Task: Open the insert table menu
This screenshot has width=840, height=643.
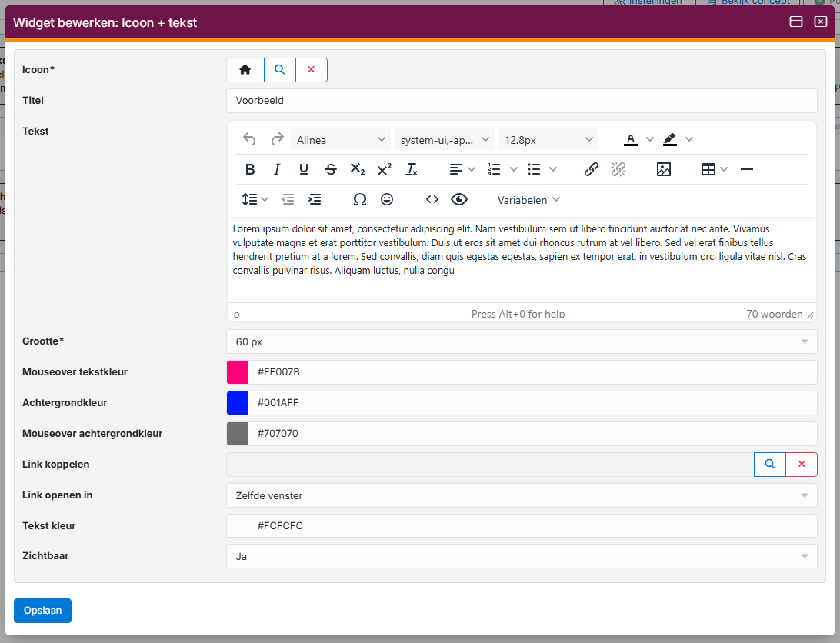Action: tap(713, 170)
